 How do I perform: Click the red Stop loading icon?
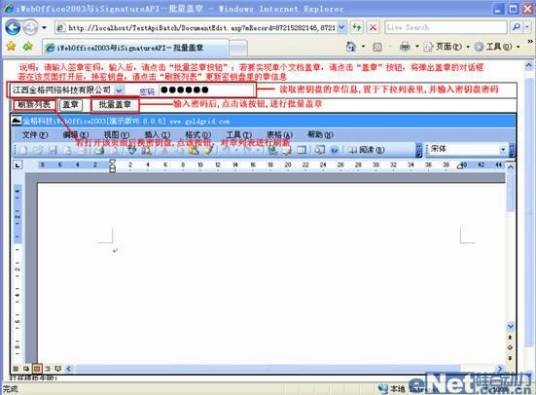click(373, 27)
